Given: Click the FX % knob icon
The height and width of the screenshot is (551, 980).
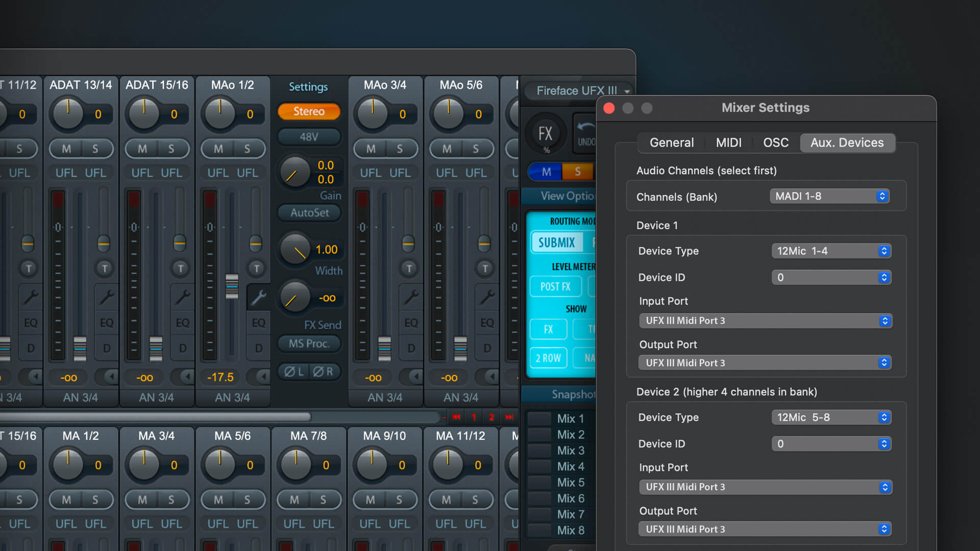Looking at the screenshot, I should tap(546, 134).
